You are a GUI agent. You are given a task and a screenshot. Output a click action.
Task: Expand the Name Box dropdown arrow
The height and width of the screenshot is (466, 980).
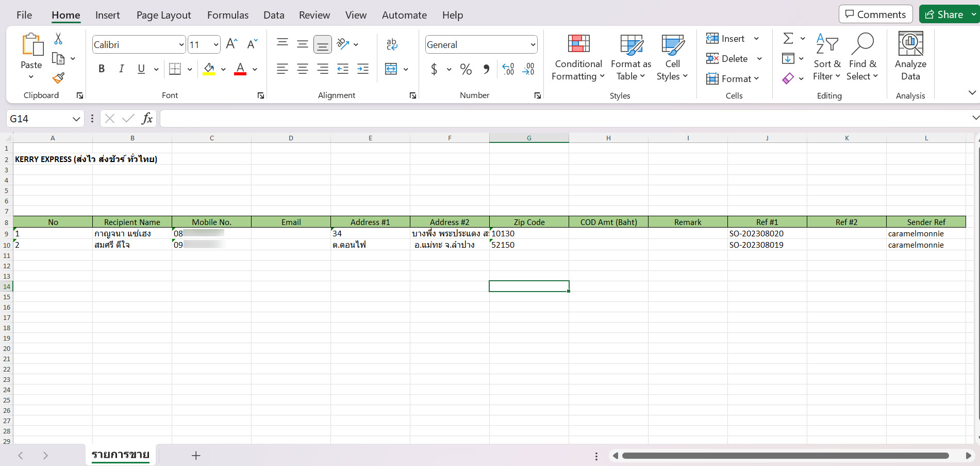(76, 119)
